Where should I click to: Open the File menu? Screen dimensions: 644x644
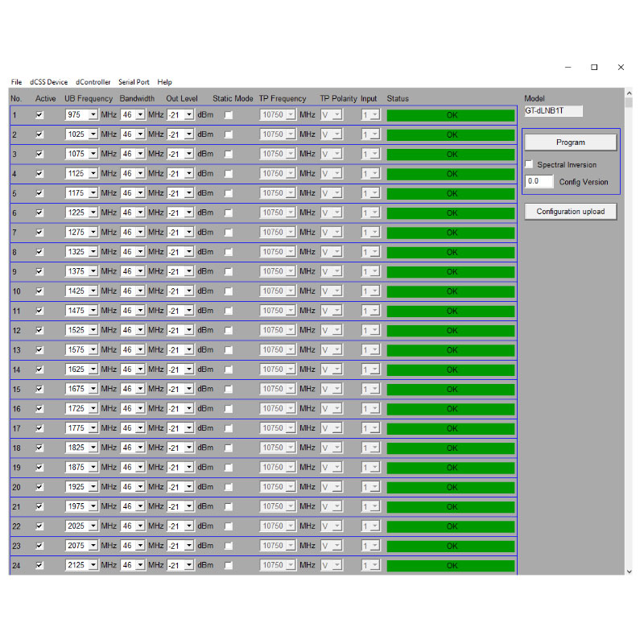pos(16,82)
